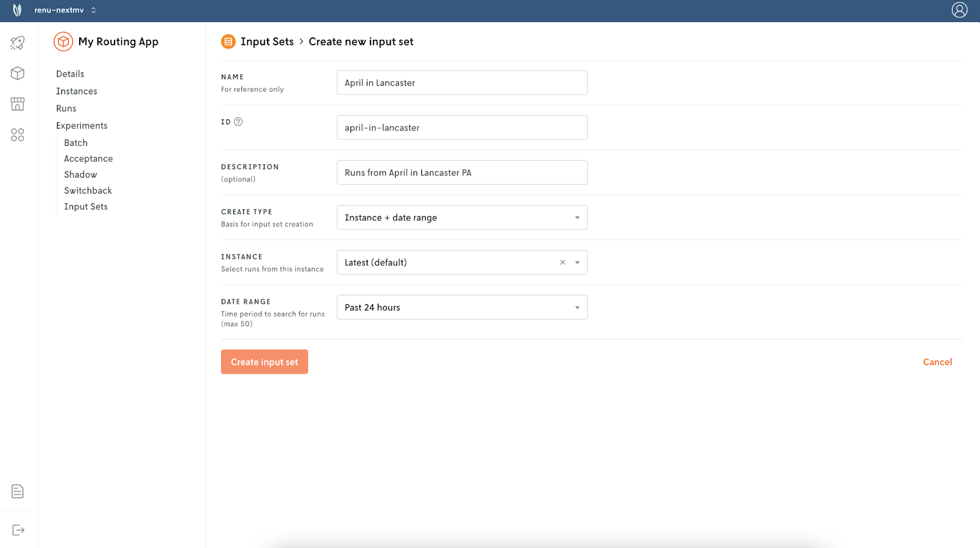Expand the Instance dropdown arrow
Screen dimensions: 980x548
pyautogui.click(x=577, y=263)
